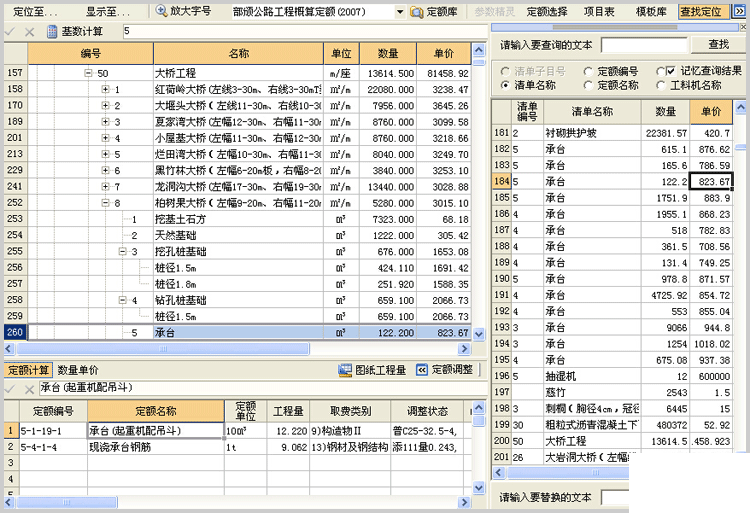Select the 定额编号 radio button
Image resolution: width=750 pixels, height=513 pixels.
click(x=588, y=72)
